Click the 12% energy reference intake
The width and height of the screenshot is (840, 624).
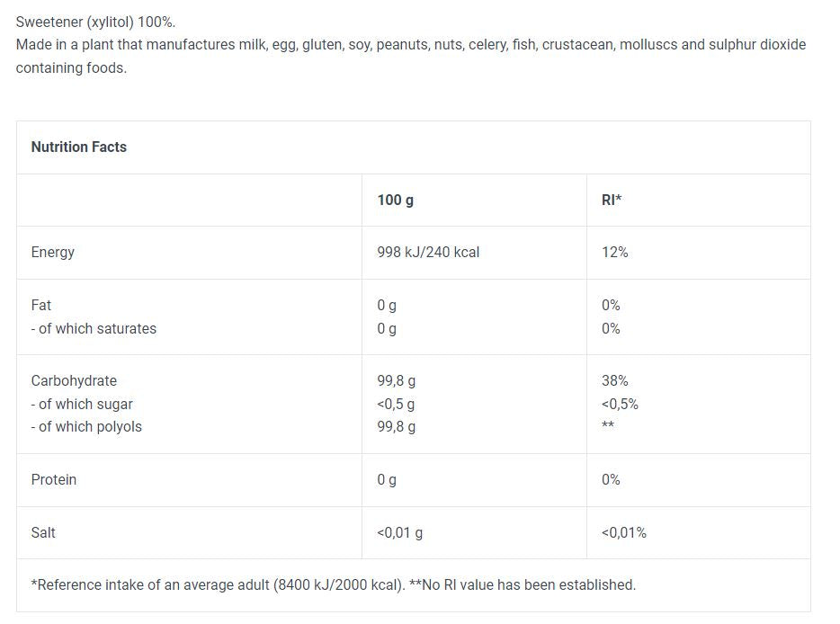click(615, 252)
